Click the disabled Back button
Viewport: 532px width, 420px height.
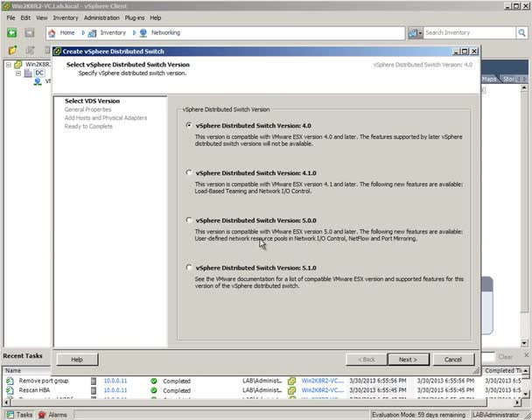367,360
